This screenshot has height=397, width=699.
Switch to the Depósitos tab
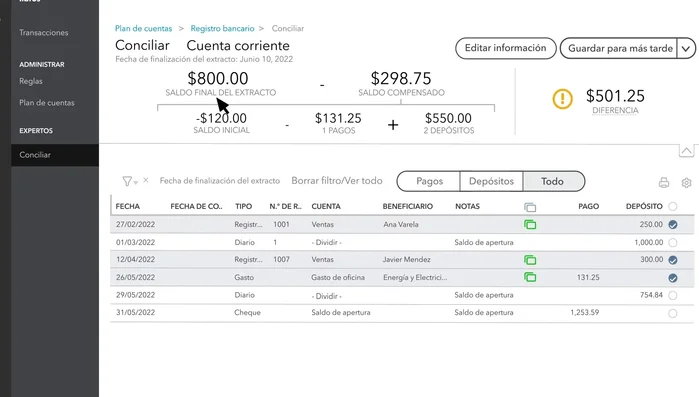point(491,181)
